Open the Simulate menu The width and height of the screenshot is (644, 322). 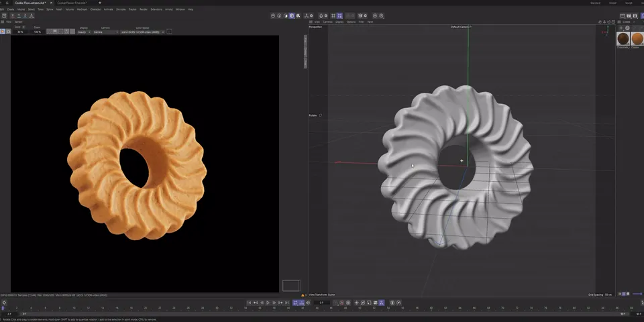click(121, 9)
